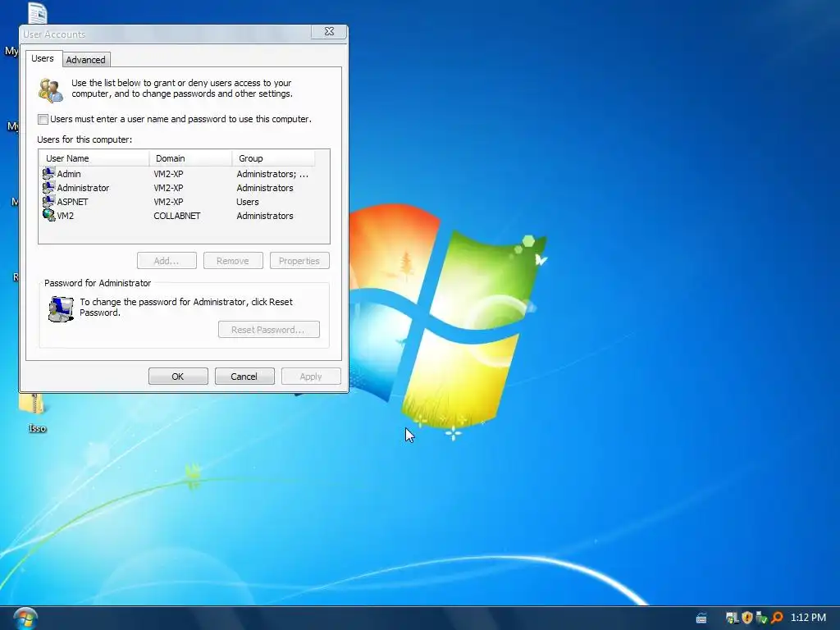The height and width of the screenshot is (630, 840).
Task: Click the ASPNET user account icon
Action: 48,202
